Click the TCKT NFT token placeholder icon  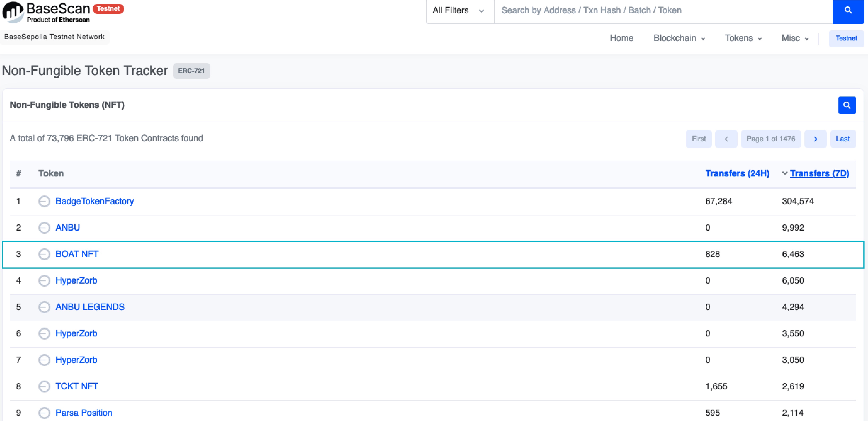pos(44,387)
